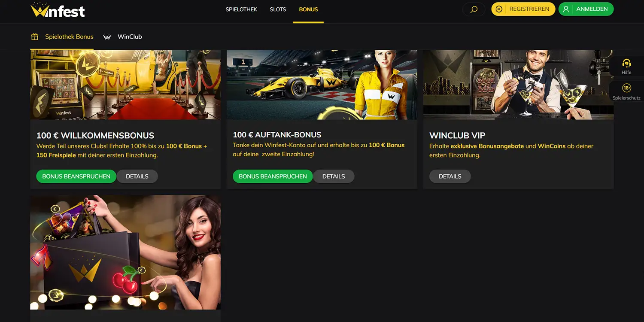644x322 pixels.
Task: Click the 100 € WILLKOMMENSBONUS heading
Action: pyautogui.click(x=95, y=136)
